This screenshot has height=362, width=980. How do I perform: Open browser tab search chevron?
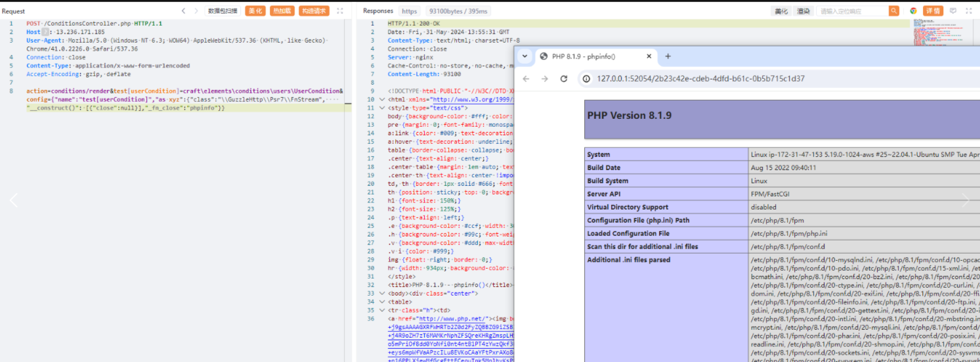pos(524,57)
